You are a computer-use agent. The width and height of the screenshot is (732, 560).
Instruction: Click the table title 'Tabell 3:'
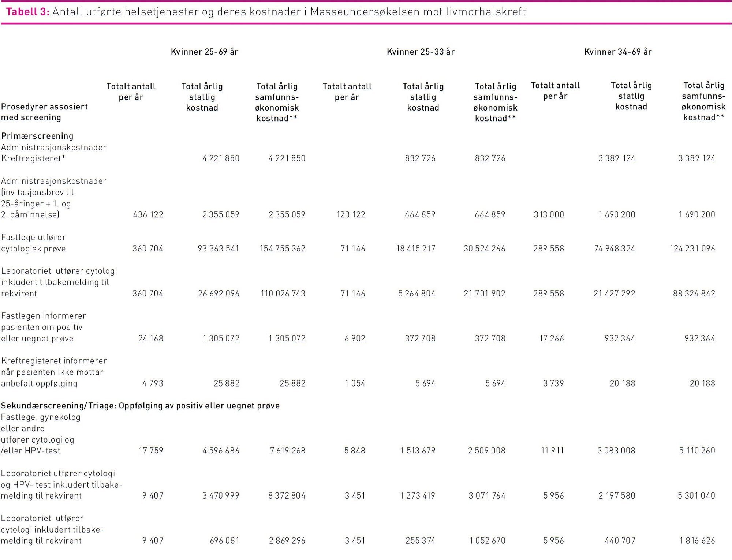pyautogui.click(x=28, y=12)
